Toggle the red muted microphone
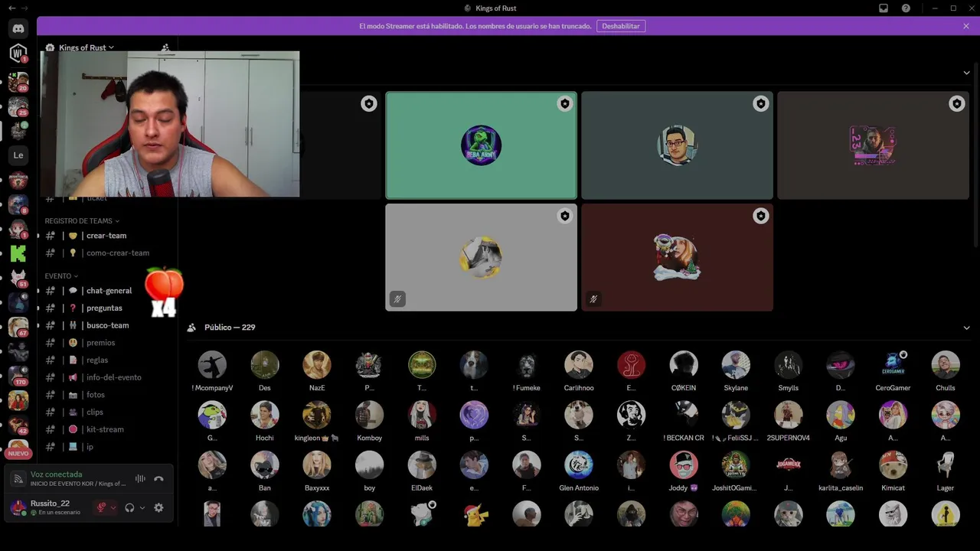The width and height of the screenshot is (980, 551). [x=101, y=507]
